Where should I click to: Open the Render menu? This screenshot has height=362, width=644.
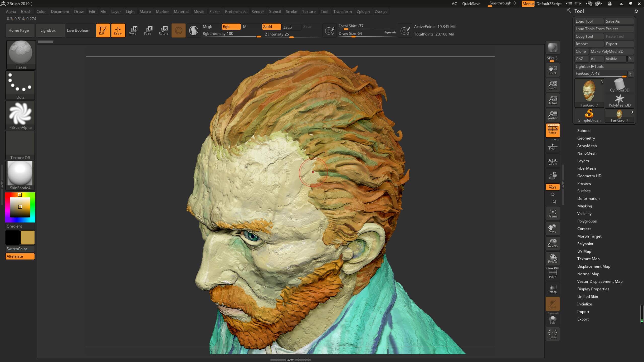pos(258,12)
